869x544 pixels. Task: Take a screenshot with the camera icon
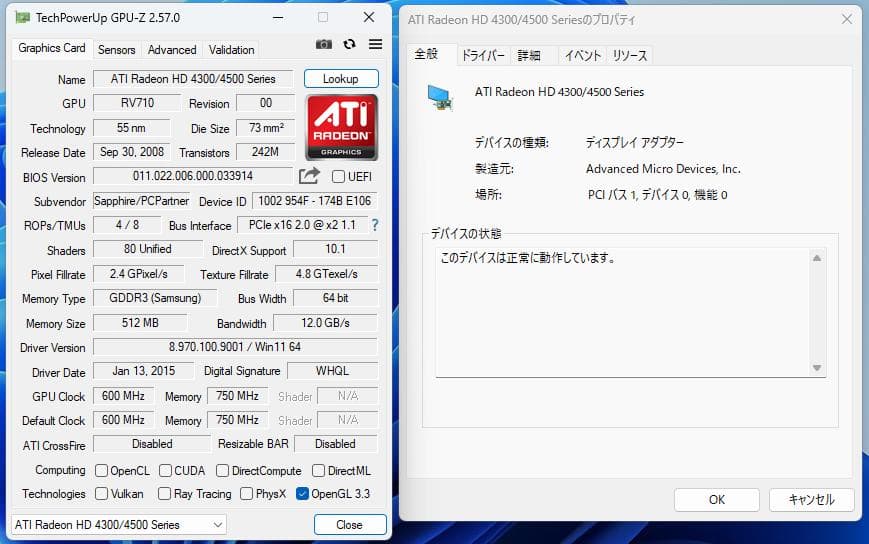pyautogui.click(x=324, y=44)
